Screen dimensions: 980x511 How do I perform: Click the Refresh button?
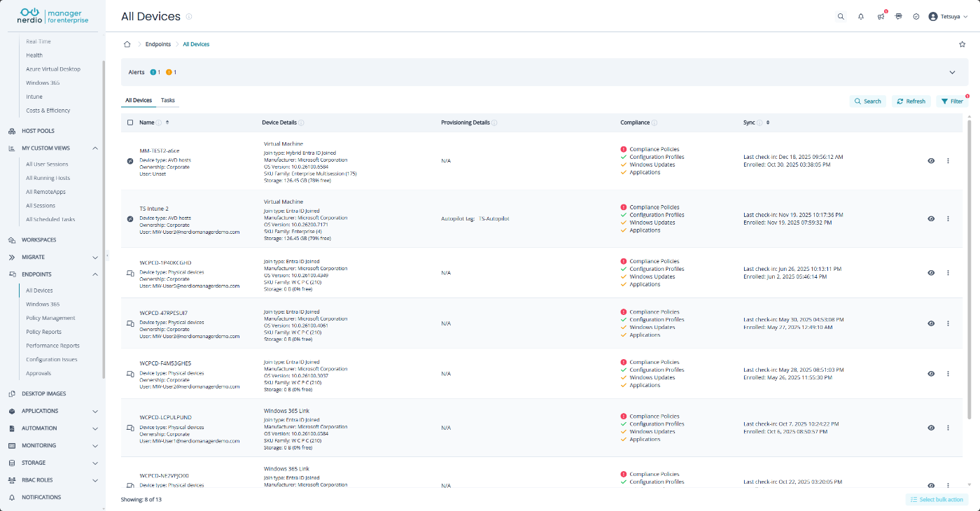[911, 101]
